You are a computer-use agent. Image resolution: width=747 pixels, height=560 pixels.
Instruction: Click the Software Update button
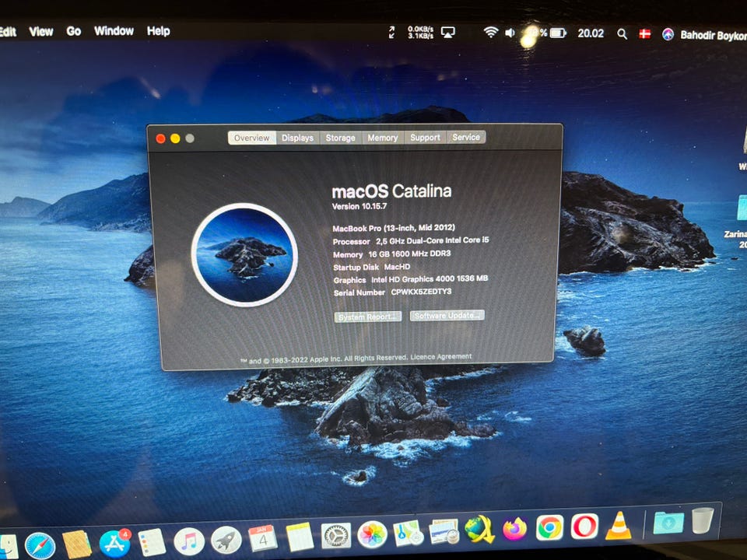coord(447,315)
